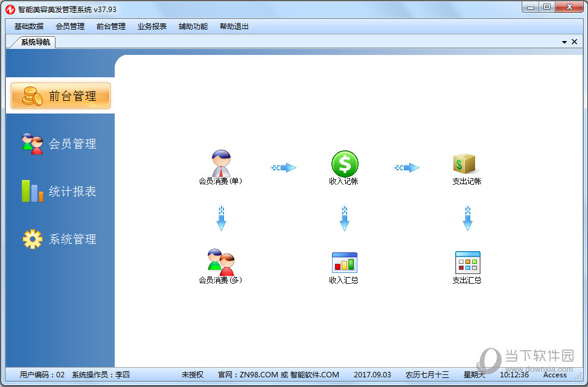Maximize the application window
Image resolution: width=588 pixels, height=387 pixels.
(x=547, y=7)
